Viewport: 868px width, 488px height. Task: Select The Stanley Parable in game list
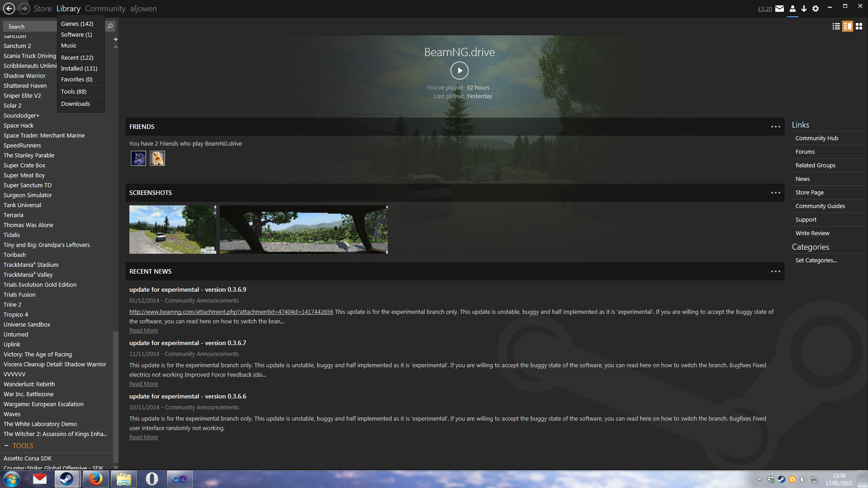coord(29,155)
